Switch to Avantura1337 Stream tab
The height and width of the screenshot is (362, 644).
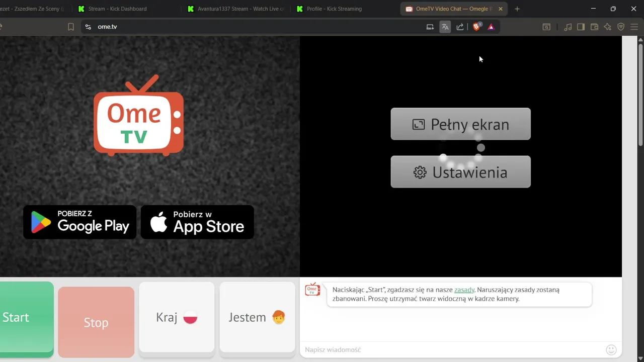[x=235, y=9]
